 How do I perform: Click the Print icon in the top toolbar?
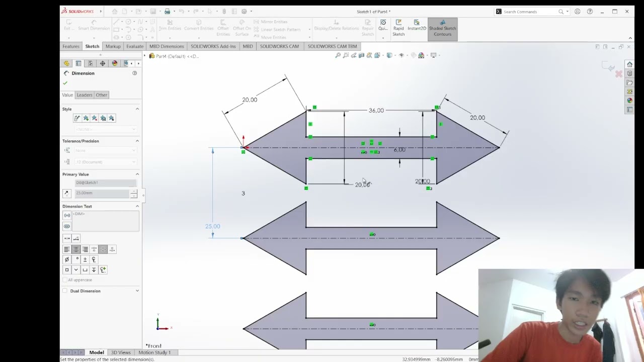167,12
